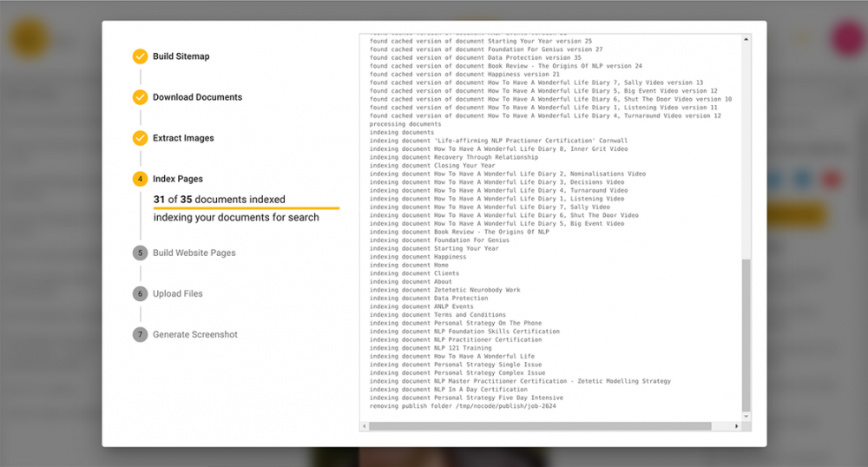Click the log's vertical scrollbar thumb
868x467 pixels.
746,339
